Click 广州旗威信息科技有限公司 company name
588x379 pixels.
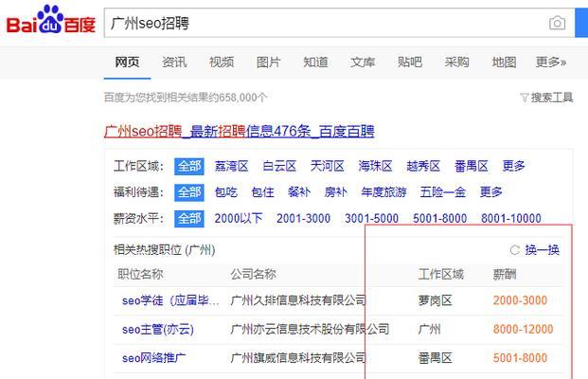[x=298, y=358]
